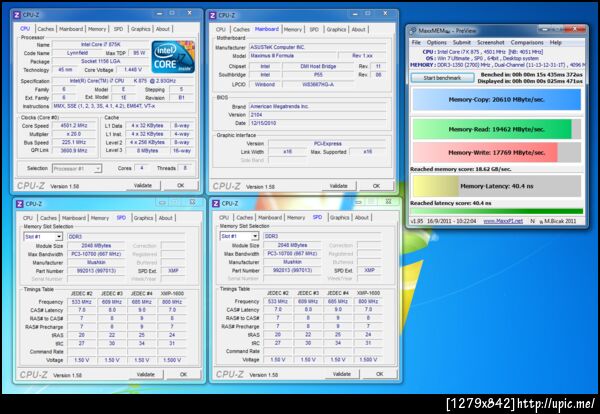Open Memory tab in lower-left SPD window
This screenshot has height=414, width=600.
tap(100, 218)
